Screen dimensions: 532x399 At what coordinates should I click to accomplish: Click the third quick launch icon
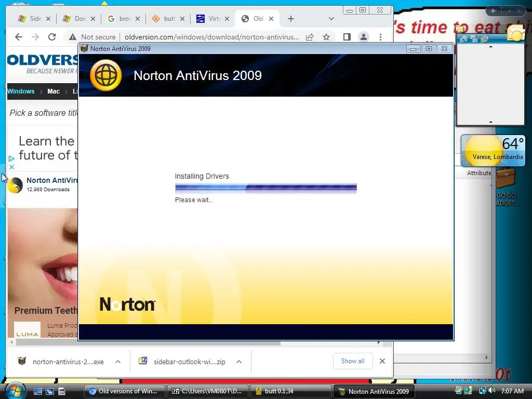61,391
